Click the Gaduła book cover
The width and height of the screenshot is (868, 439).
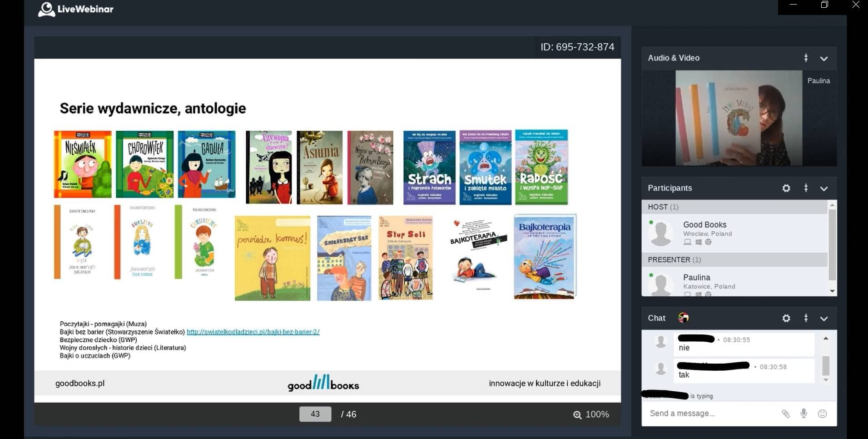[x=207, y=165]
